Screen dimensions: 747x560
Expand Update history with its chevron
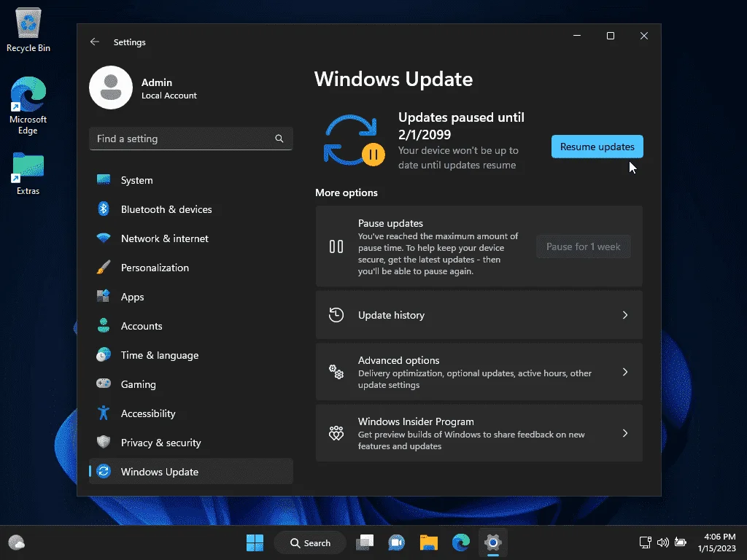point(625,315)
